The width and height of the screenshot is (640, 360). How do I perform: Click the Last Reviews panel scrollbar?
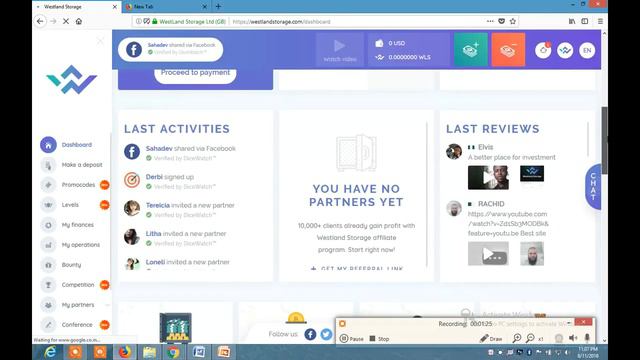(x=588, y=139)
